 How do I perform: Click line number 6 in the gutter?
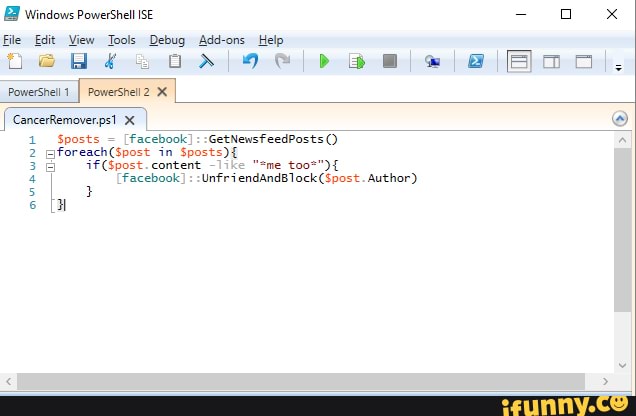click(32, 205)
